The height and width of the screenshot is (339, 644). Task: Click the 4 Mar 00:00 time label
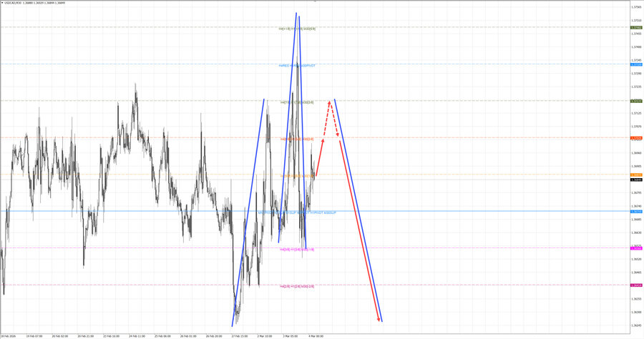[x=316, y=336]
